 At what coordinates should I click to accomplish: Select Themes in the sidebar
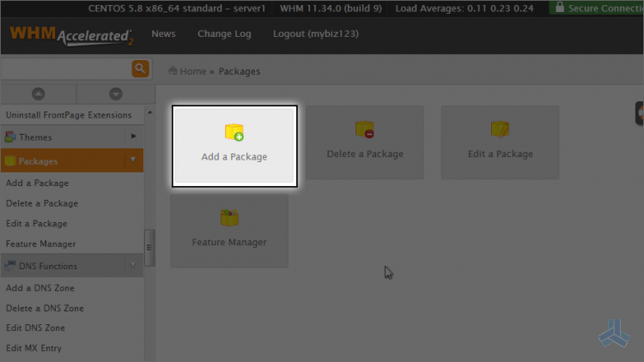point(72,136)
